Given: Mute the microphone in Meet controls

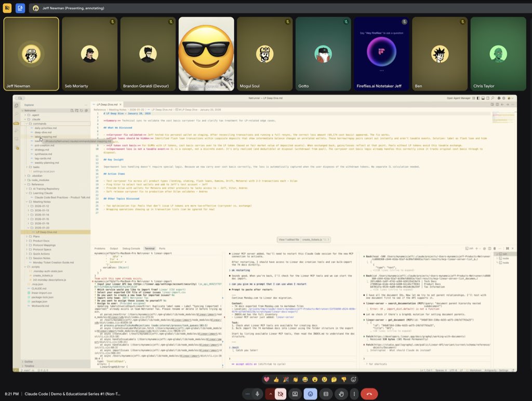Looking at the screenshot, I should coord(257,394).
